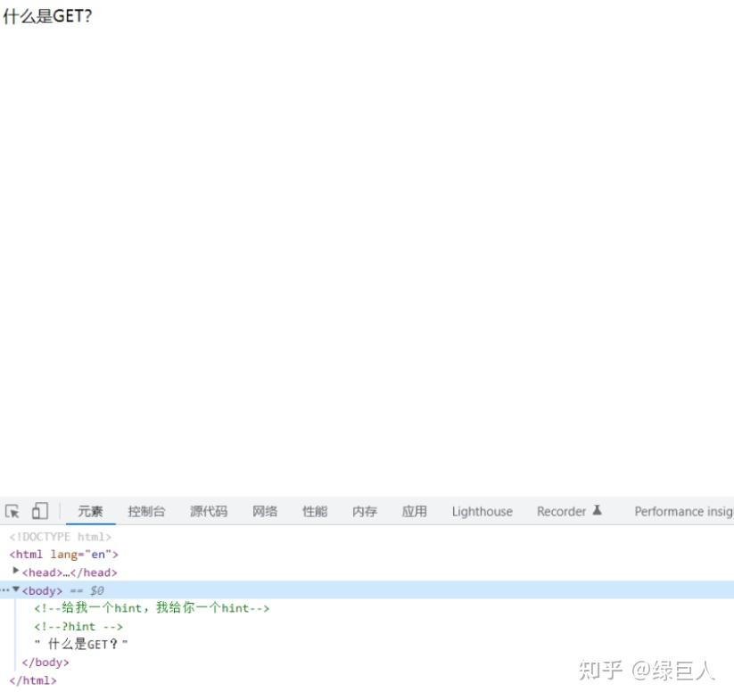
Task: Select the html lang=en element
Action: tap(62, 554)
